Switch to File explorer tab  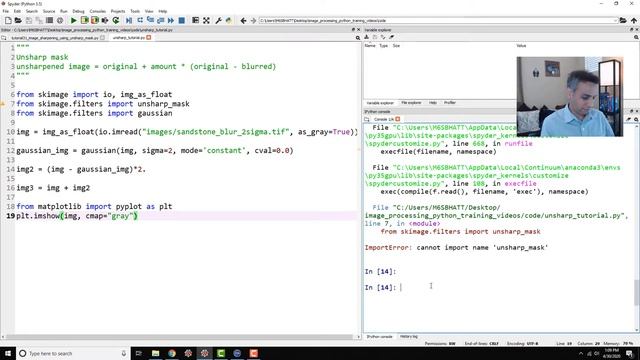pos(411,103)
